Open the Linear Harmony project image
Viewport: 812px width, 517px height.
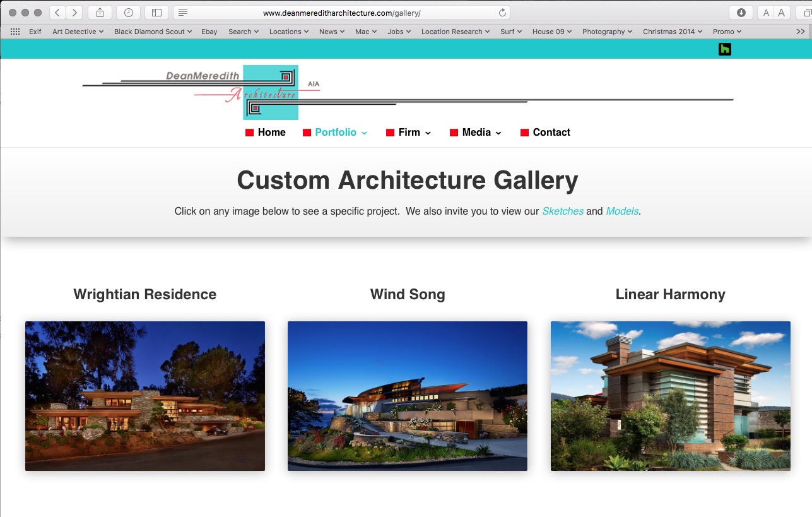[671, 396]
